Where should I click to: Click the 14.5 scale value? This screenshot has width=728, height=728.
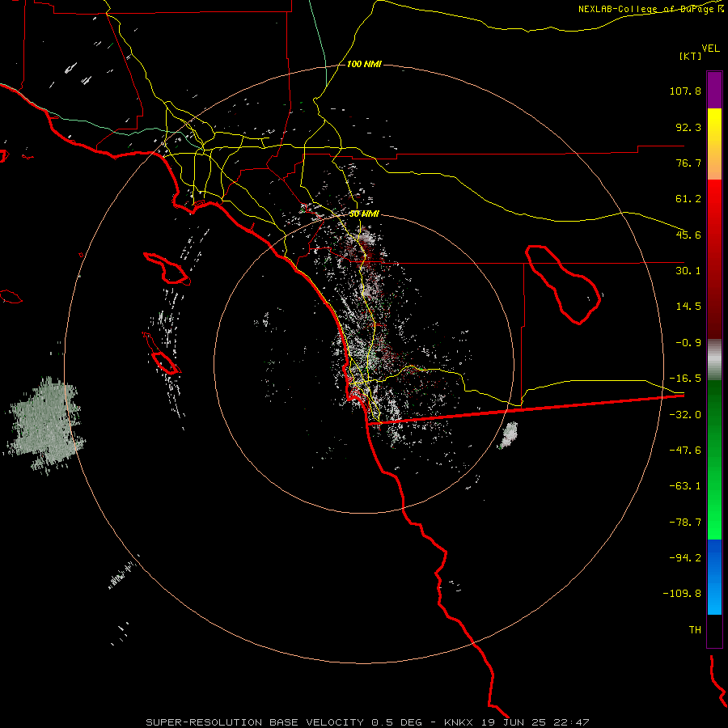point(688,307)
